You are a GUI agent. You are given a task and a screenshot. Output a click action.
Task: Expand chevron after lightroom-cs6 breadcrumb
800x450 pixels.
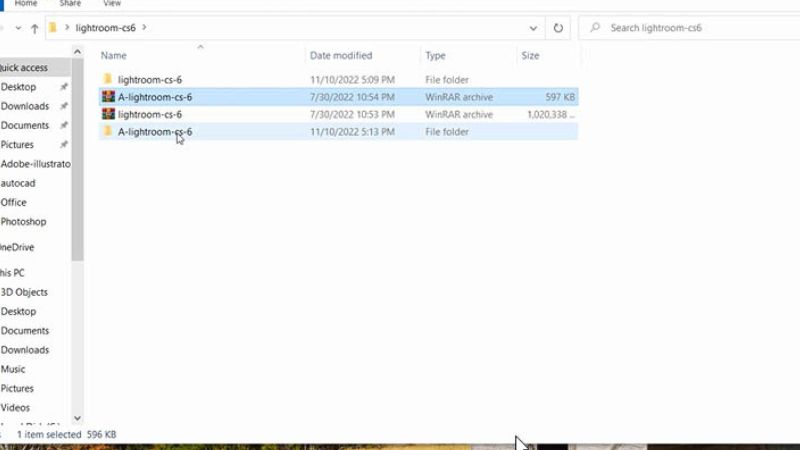[x=144, y=28]
